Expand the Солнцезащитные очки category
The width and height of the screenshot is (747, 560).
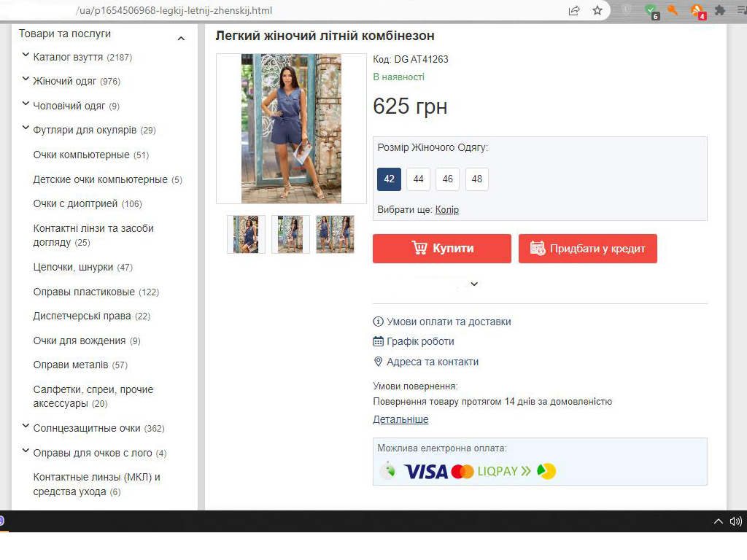pos(26,427)
